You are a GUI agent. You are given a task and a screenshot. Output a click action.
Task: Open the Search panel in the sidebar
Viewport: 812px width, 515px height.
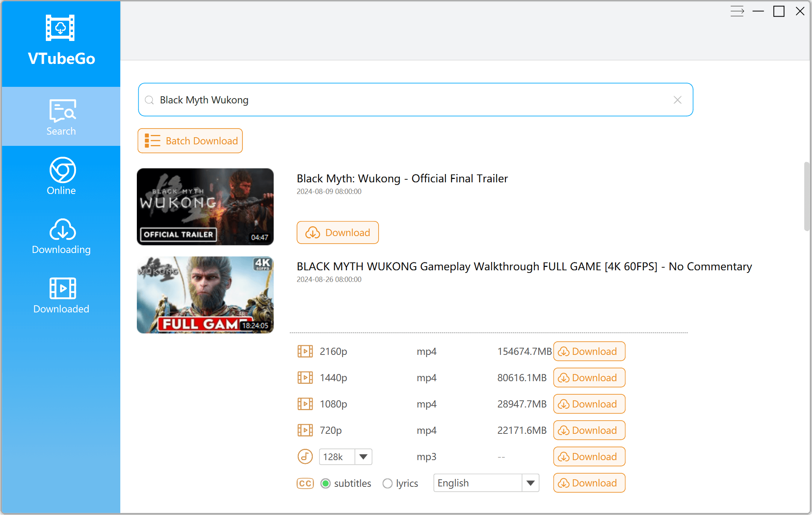(61, 117)
